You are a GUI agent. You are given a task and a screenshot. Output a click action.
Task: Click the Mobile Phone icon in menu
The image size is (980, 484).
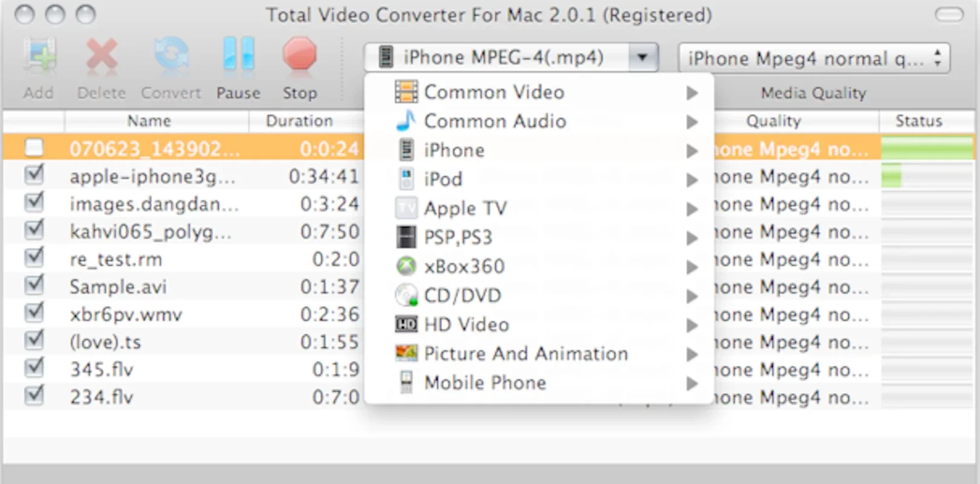[407, 382]
